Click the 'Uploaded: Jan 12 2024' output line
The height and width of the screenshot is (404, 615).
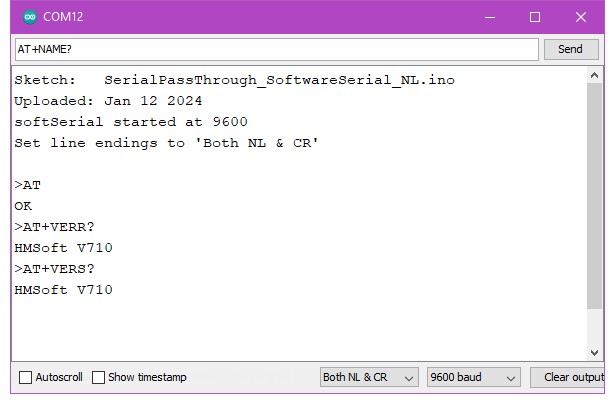point(108,101)
